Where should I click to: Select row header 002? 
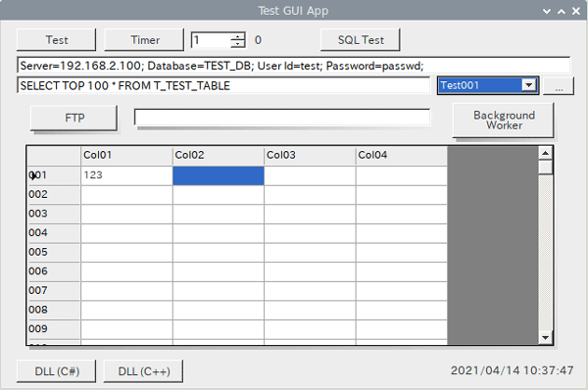click(54, 195)
